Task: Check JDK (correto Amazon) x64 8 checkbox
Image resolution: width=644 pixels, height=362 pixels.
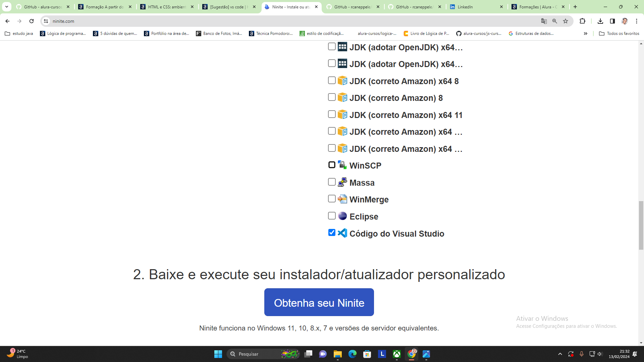Action: [332, 80]
